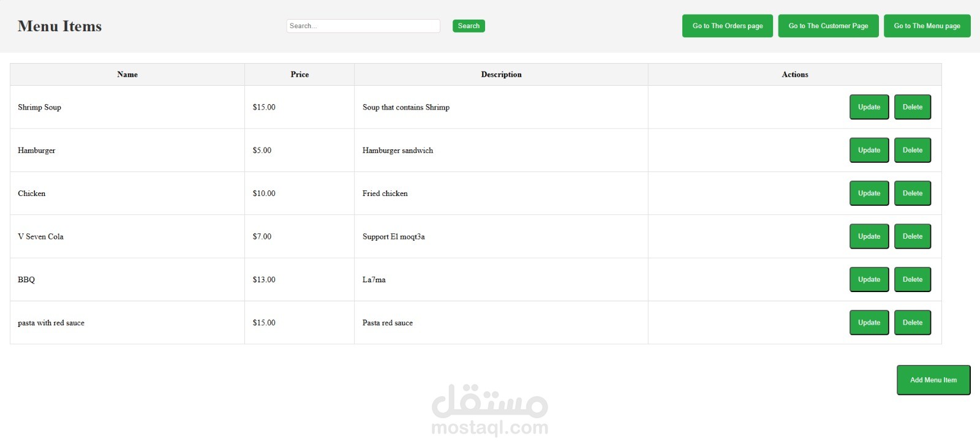Image resolution: width=980 pixels, height=447 pixels.
Task: Open Go to The Menu page
Action: (927, 26)
